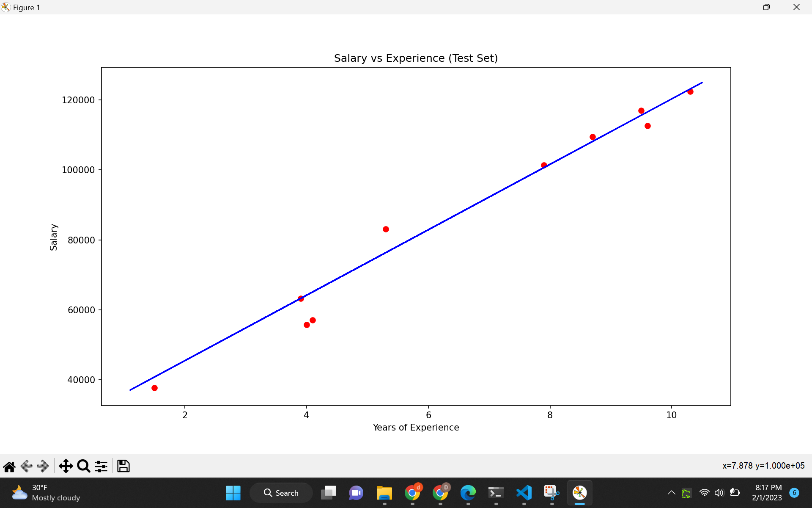Screen dimensions: 812x508
Task: Open the Windows Start menu
Action: pos(233,493)
